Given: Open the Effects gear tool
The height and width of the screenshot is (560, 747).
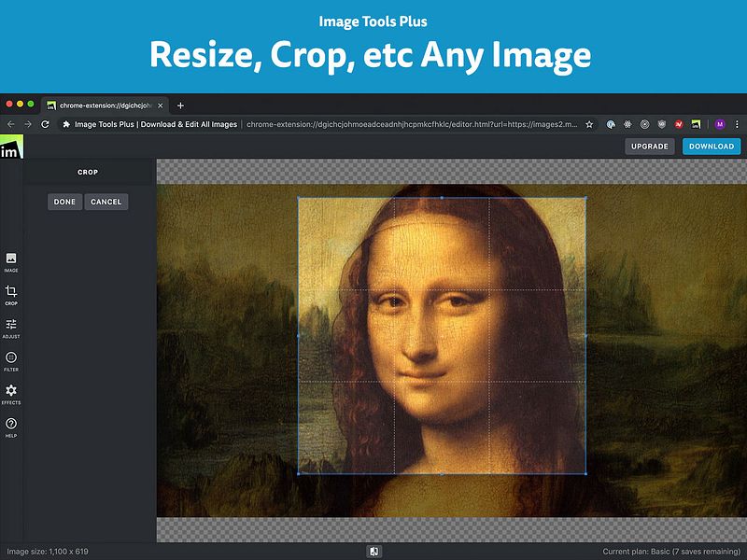Looking at the screenshot, I should pos(11,395).
